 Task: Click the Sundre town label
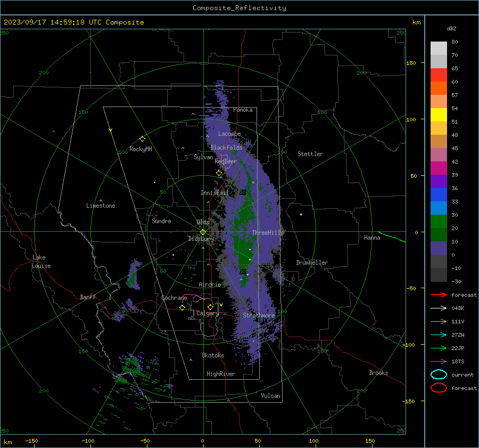161,221
